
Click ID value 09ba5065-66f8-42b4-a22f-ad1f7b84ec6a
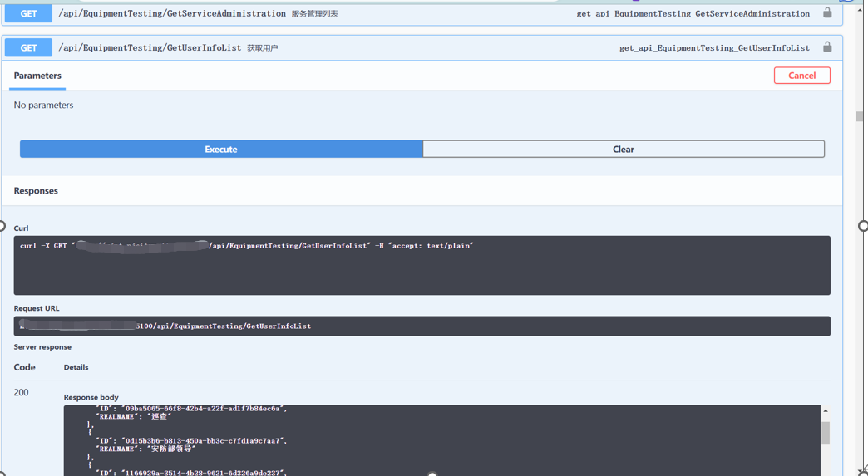[203, 409]
